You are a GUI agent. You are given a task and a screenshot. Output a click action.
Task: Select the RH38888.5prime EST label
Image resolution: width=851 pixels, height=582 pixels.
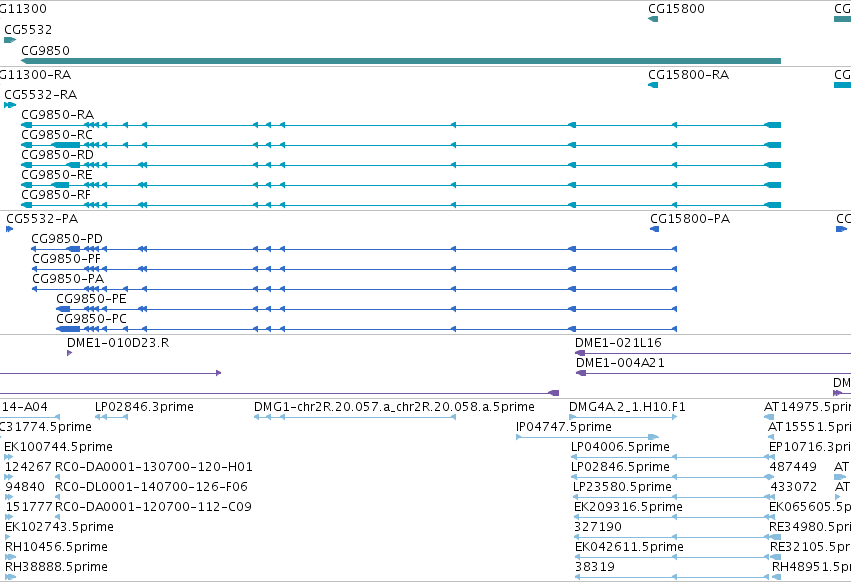(56, 567)
